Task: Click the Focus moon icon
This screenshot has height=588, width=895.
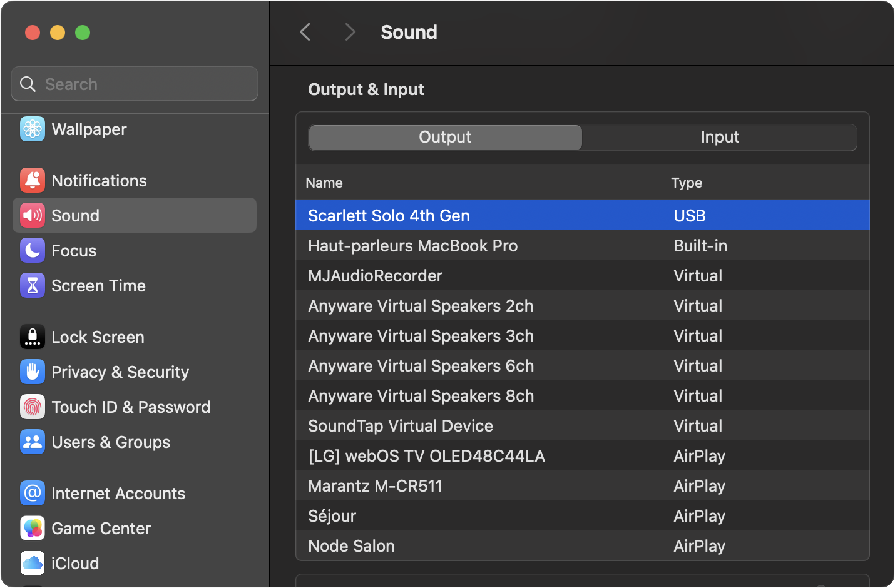Action: point(33,251)
